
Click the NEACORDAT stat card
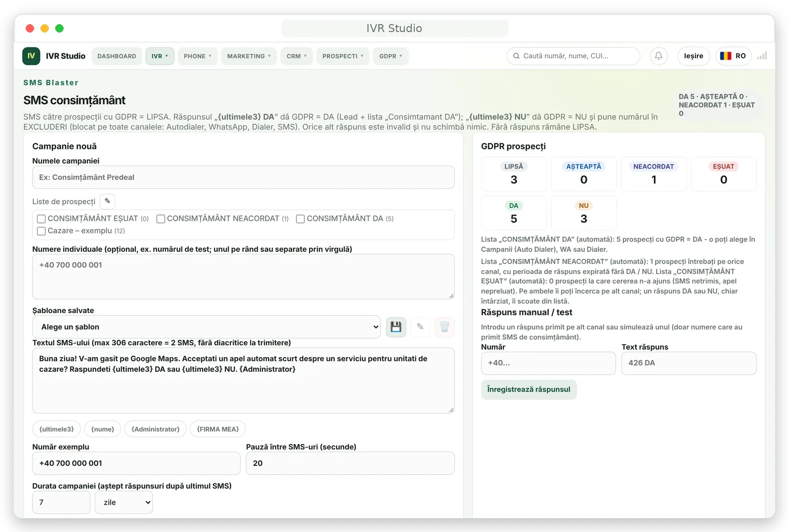pyautogui.click(x=654, y=174)
